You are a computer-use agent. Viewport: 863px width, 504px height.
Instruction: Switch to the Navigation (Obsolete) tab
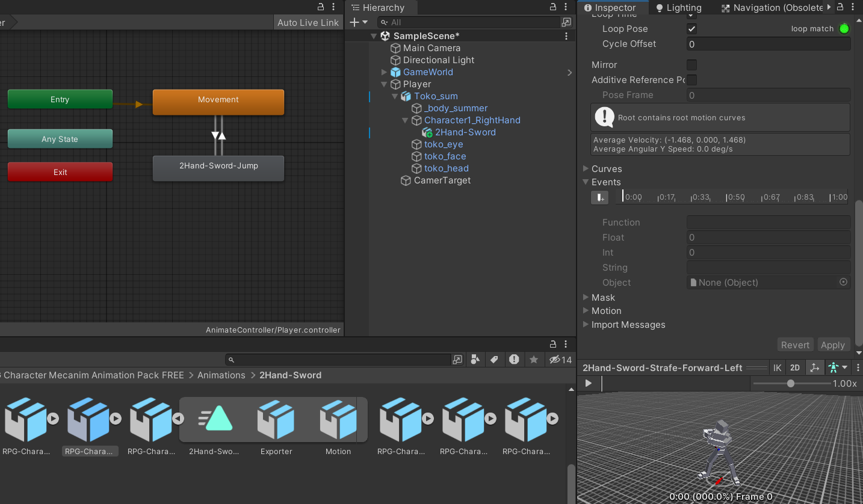(772, 8)
